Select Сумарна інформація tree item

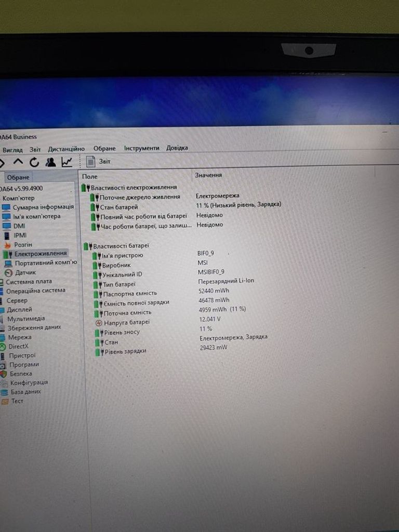(x=37, y=207)
